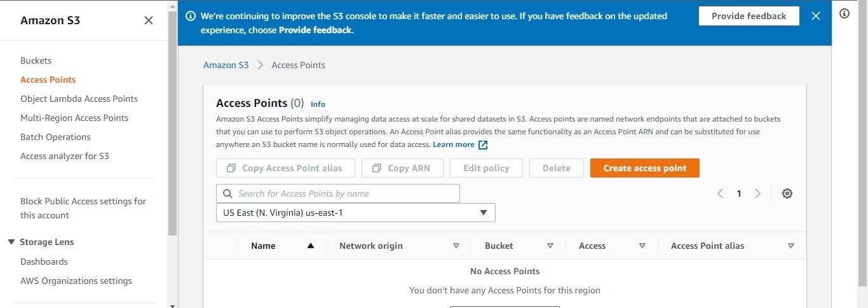Select Buckets in the sidebar
This screenshot has width=868, height=308.
tap(36, 60)
